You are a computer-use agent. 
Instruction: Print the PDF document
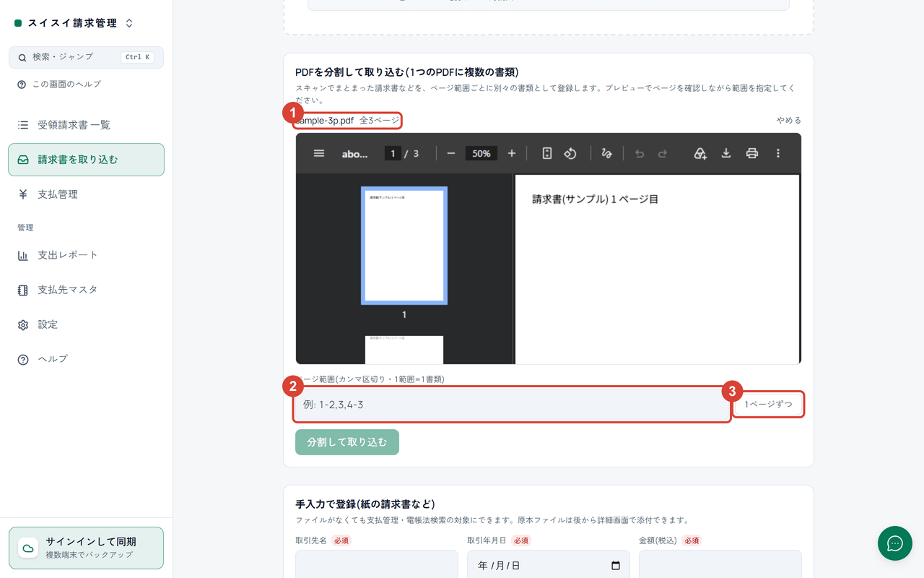tap(752, 153)
